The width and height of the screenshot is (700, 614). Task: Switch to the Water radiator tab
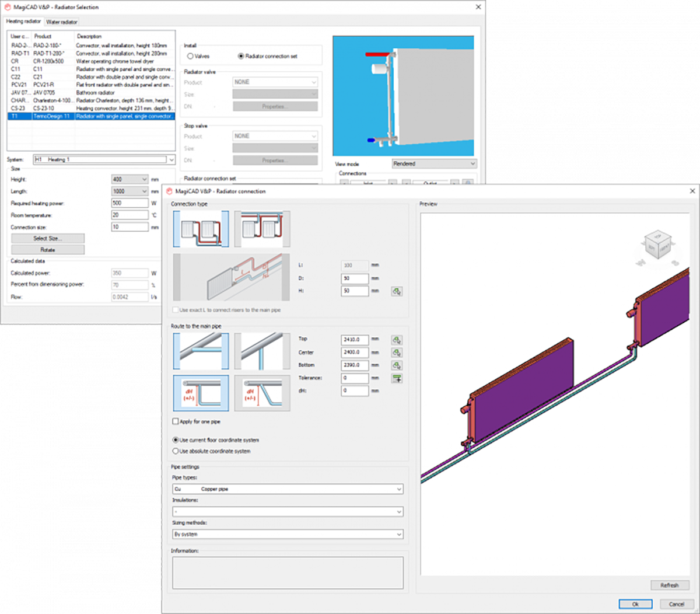pyautogui.click(x=62, y=22)
